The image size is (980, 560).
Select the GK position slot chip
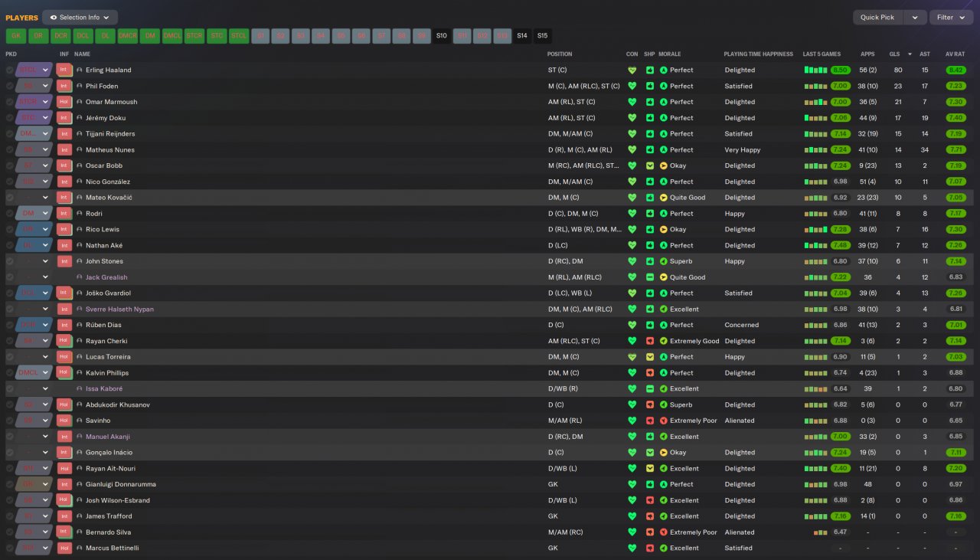pos(16,36)
